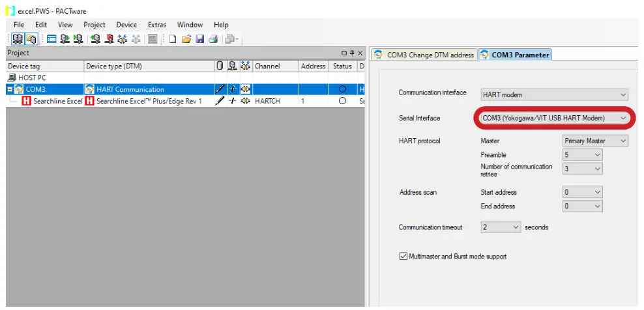Open the Communication interface dropdown
644x310 pixels.
pos(555,95)
